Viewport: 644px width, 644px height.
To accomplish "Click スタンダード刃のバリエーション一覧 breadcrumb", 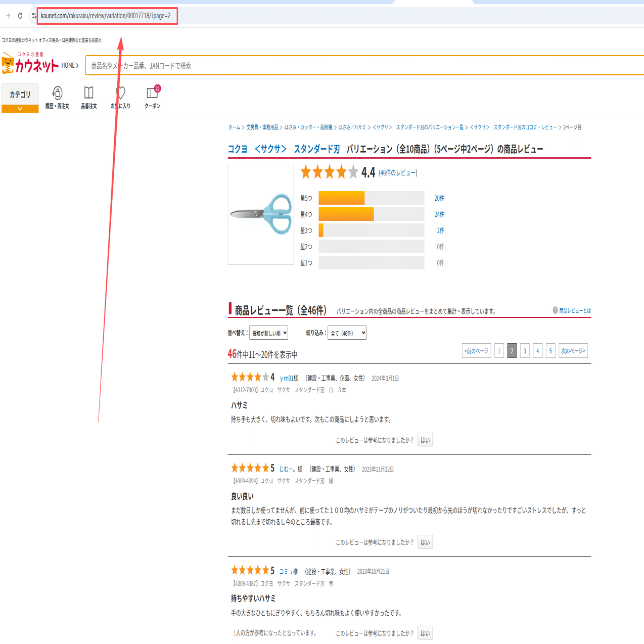I will coord(418,127).
